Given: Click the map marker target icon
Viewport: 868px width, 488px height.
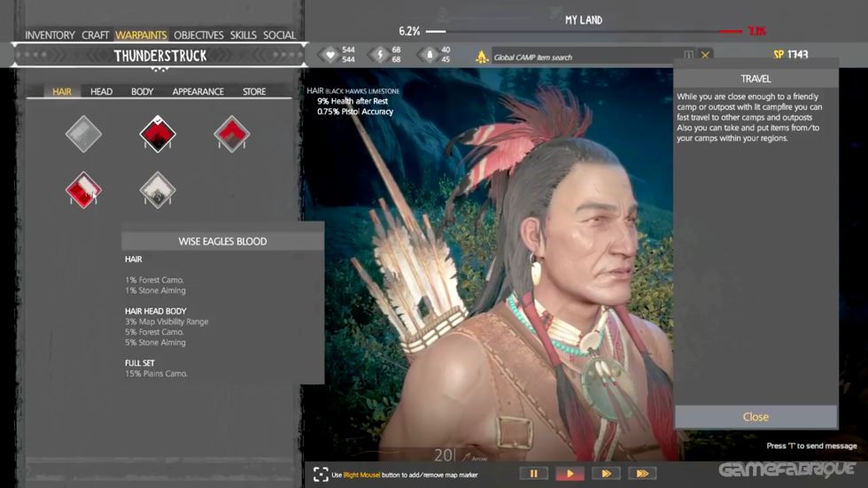Looking at the screenshot, I should (321, 474).
